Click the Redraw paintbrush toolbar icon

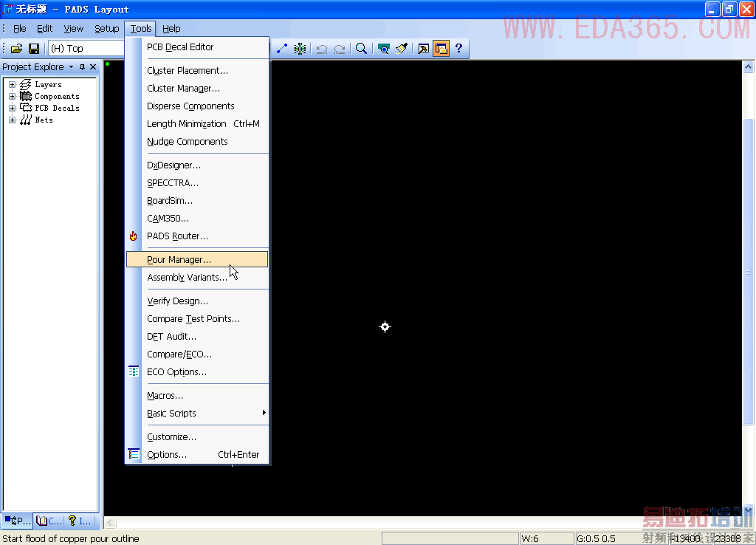401,48
